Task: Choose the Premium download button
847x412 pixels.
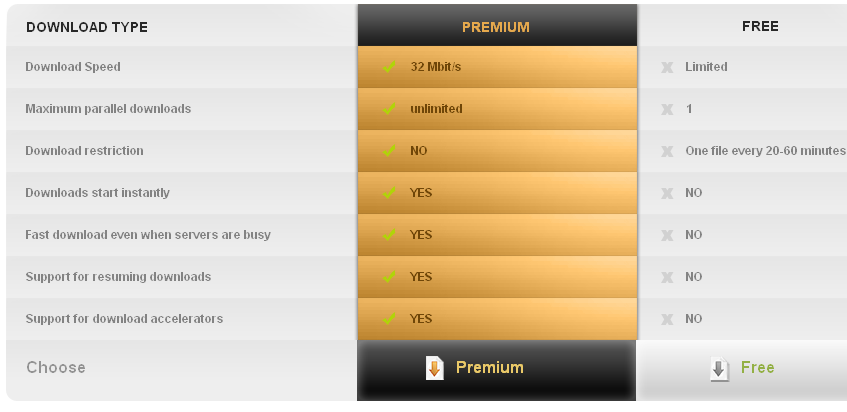Action: [x=496, y=370]
